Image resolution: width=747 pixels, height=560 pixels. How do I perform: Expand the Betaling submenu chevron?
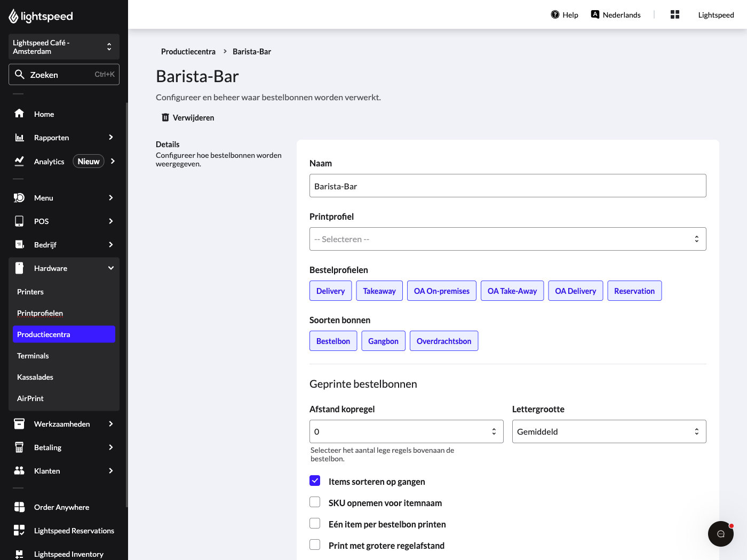[x=111, y=447]
